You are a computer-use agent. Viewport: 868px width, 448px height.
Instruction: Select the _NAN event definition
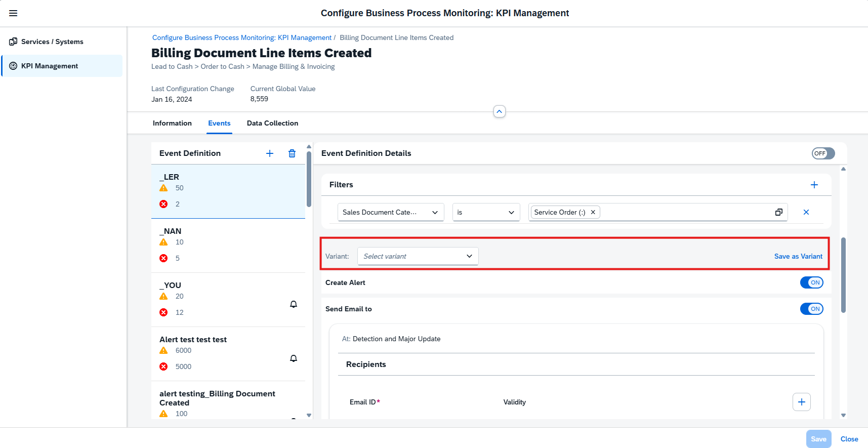pyautogui.click(x=228, y=245)
